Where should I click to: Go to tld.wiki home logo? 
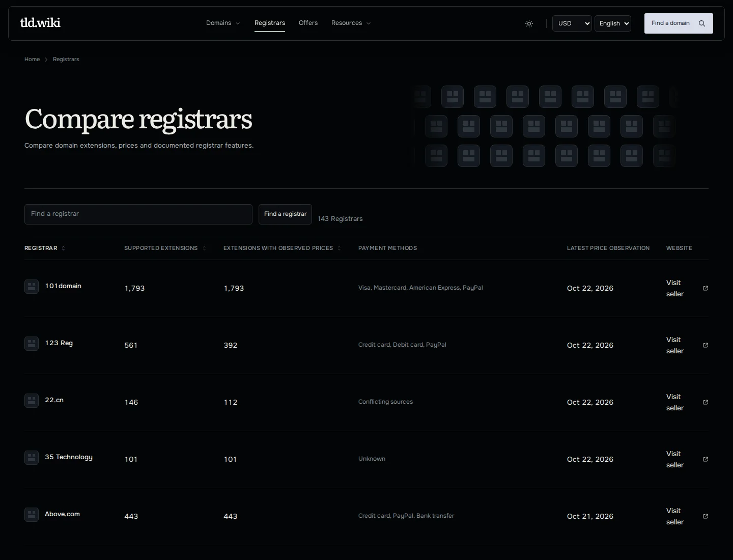[x=40, y=23]
